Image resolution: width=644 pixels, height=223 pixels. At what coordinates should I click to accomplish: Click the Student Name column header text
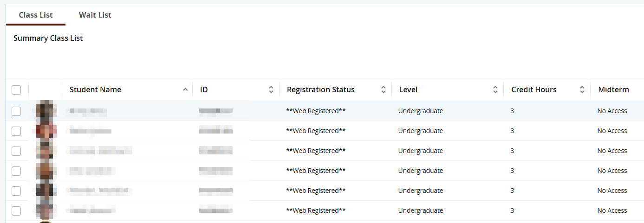click(x=95, y=89)
